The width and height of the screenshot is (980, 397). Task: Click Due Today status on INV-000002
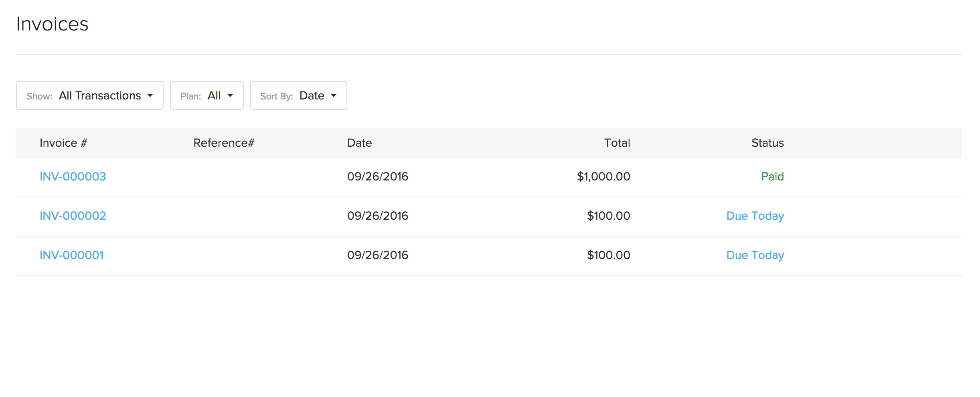coord(755,216)
